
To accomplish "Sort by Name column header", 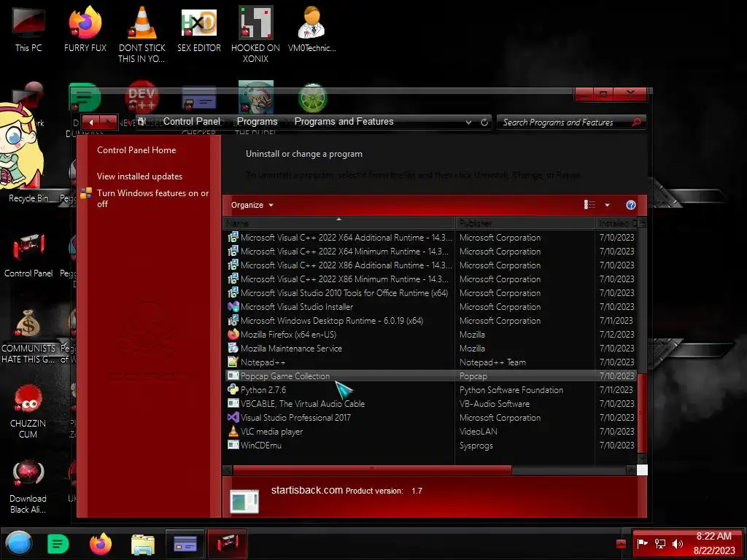I will point(338,223).
